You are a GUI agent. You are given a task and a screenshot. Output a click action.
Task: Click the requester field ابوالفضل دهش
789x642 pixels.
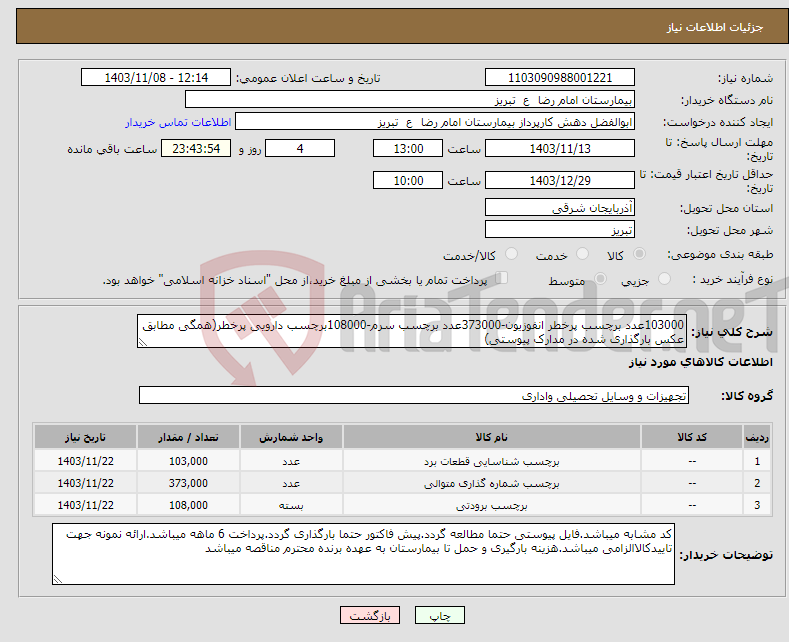435,122
